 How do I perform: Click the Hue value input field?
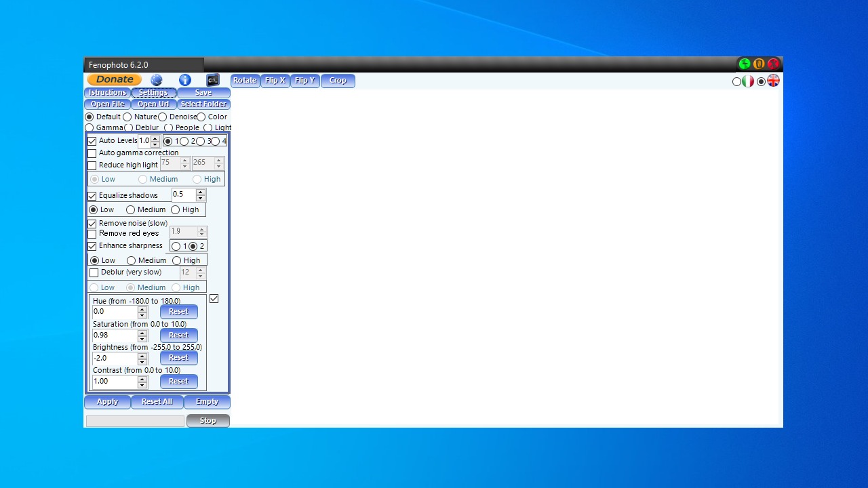coord(115,312)
